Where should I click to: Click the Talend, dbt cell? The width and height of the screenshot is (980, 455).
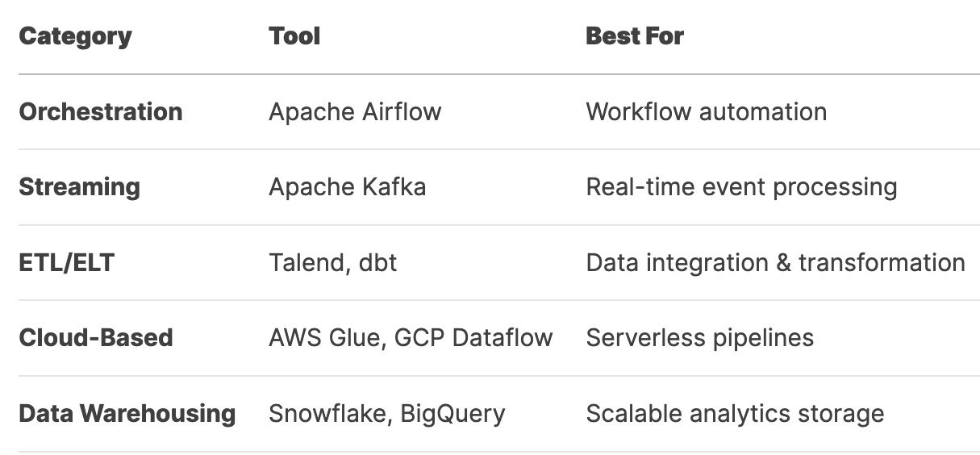click(333, 263)
